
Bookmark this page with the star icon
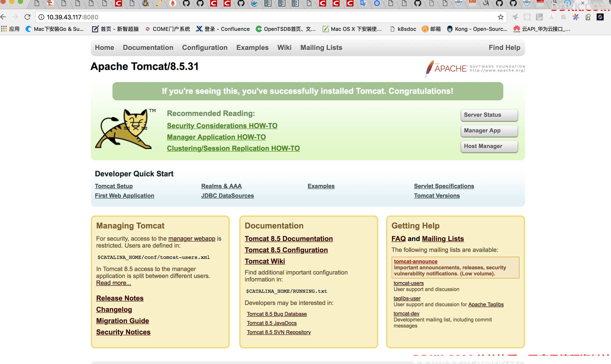500,17
